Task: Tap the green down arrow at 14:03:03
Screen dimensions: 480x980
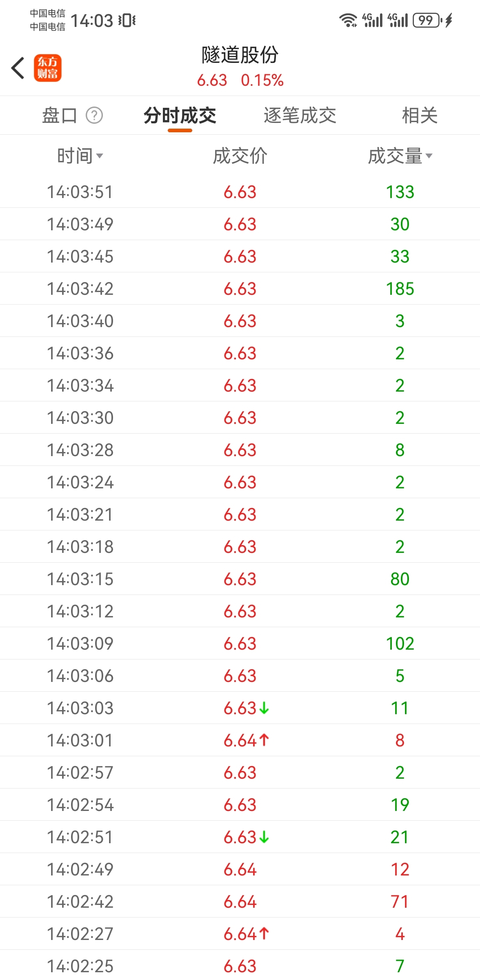Action: pos(264,708)
